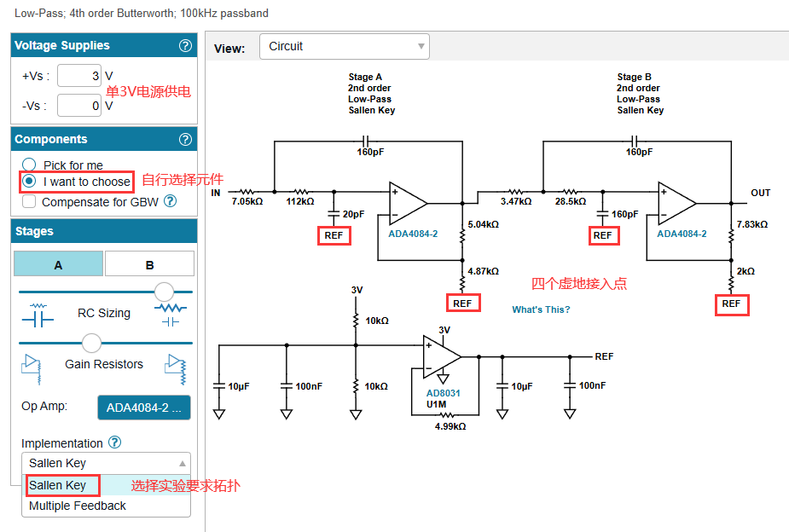The height and width of the screenshot is (532, 789).
Task: Open Voltage Supplies help icon
Action: click(185, 46)
